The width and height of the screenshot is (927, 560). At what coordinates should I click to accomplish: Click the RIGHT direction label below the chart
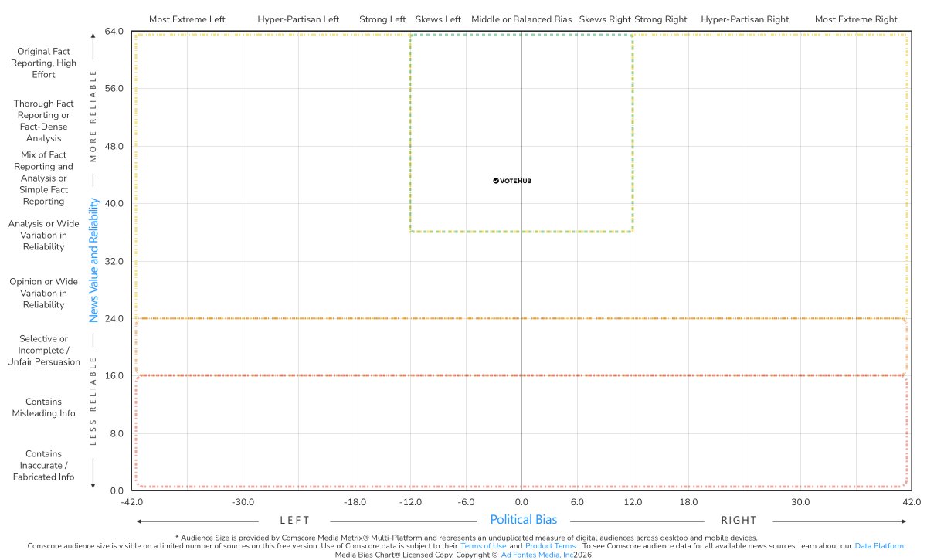[739, 520]
